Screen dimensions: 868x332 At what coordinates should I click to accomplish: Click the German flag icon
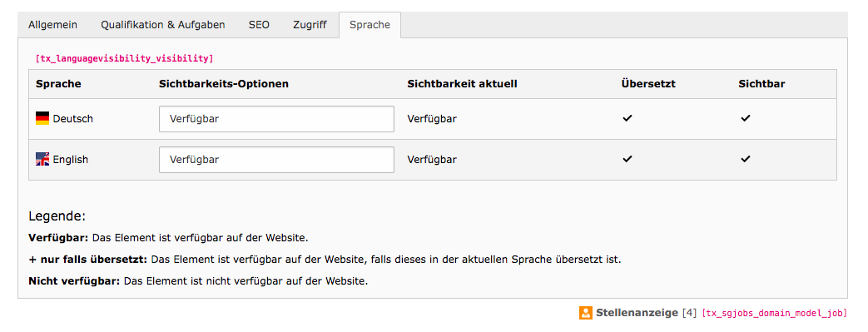coord(42,118)
